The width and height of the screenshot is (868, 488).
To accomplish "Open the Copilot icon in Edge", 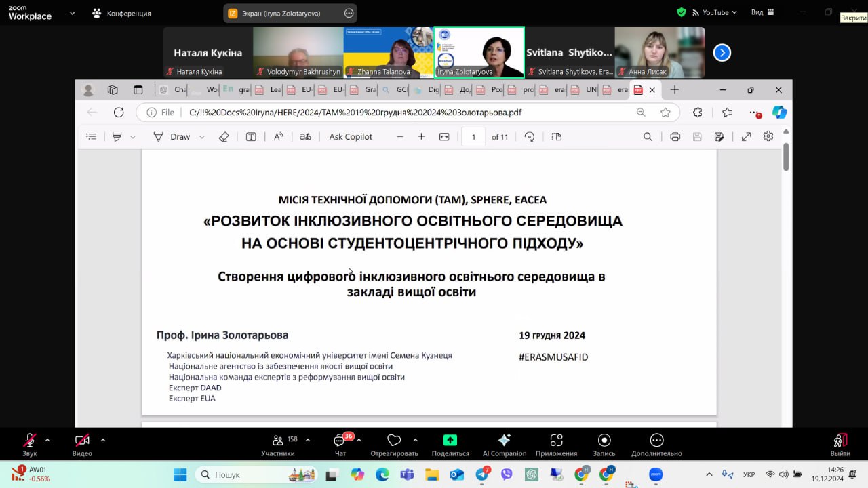I will [x=779, y=113].
